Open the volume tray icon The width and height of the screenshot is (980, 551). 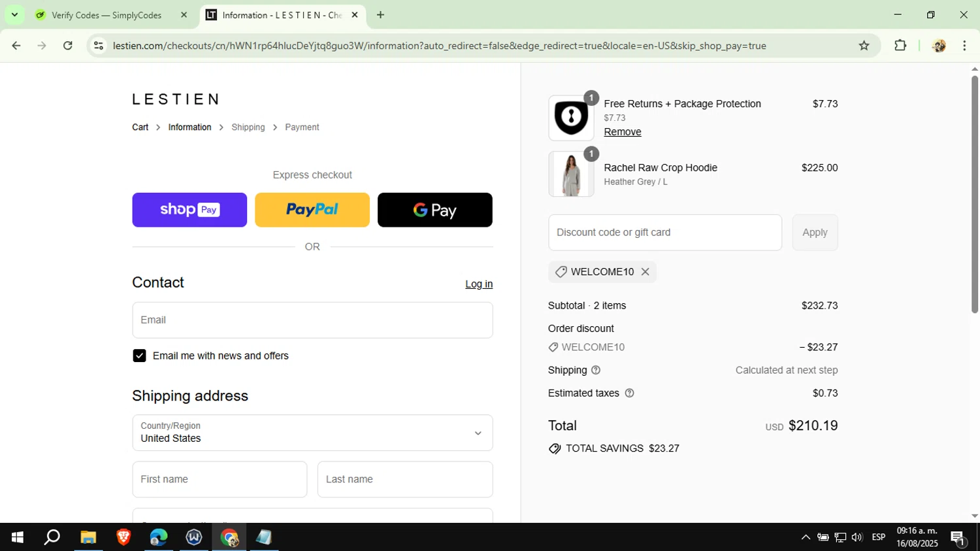tap(857, 537)
